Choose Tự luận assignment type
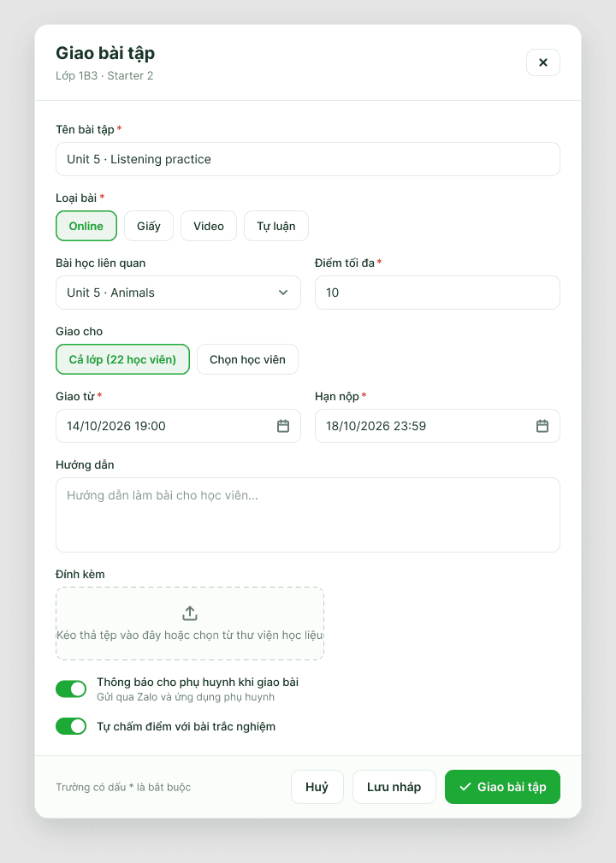 click(276, 226)
